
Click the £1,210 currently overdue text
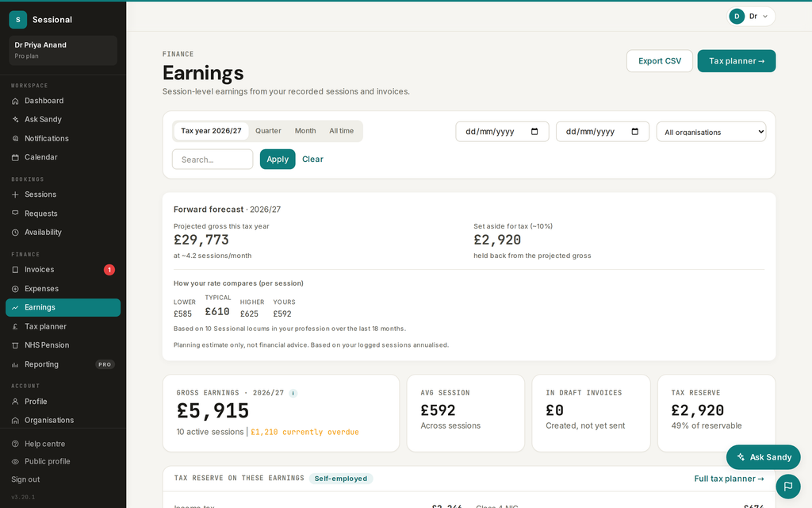tap(304, 433)
